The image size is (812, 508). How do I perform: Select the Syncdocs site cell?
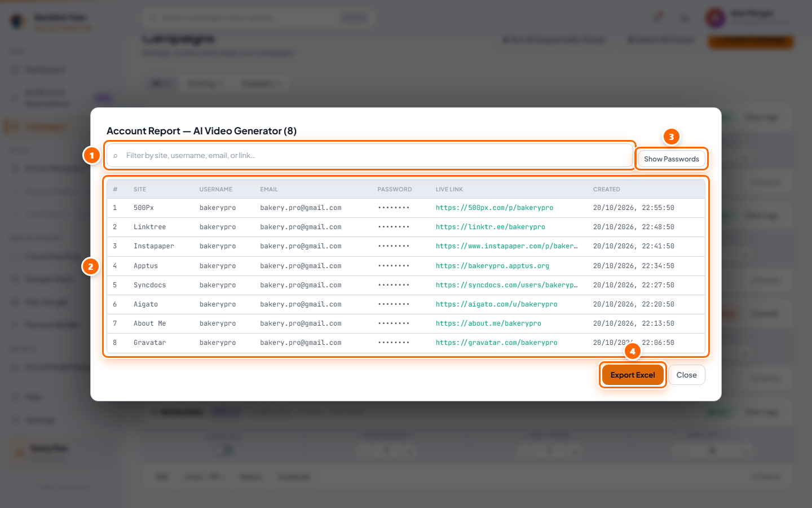coord(150,285)
